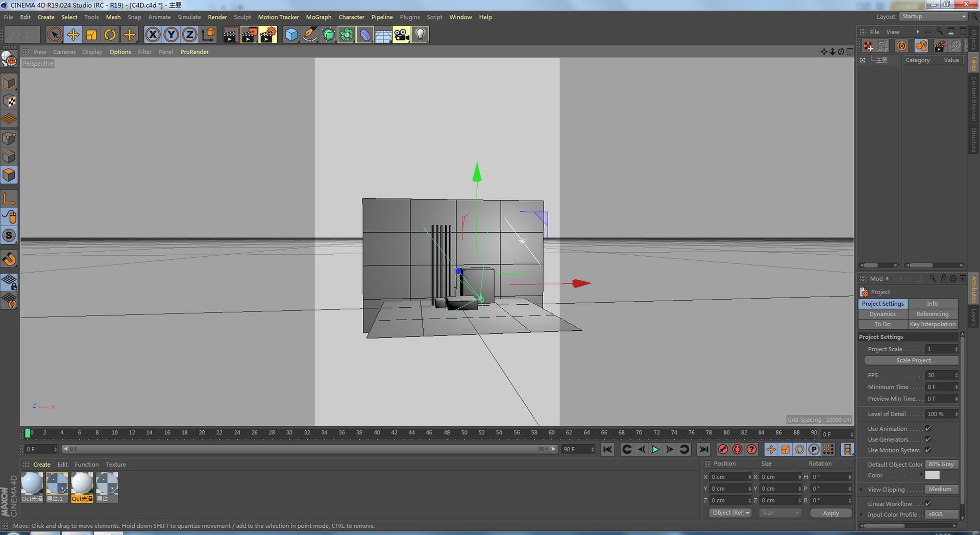Click the Scale Project button
Screen dimensions: 980x535
click(x=912, y=360)
